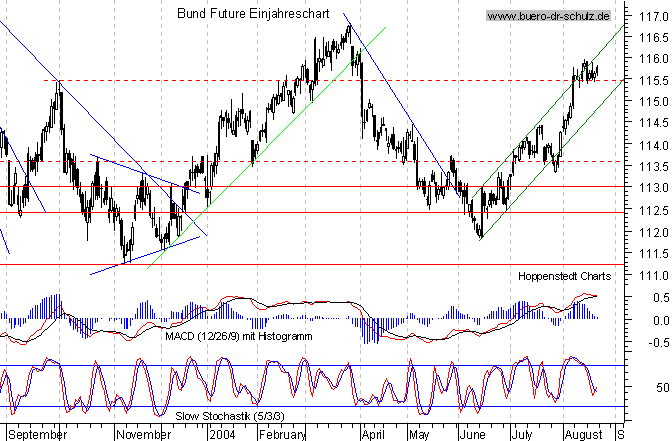Click the February label on time axis
The width and height of the screenshot is (672, 441).
281,435
